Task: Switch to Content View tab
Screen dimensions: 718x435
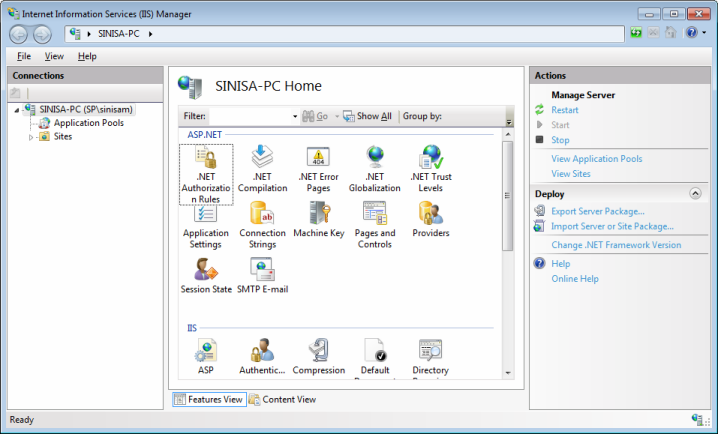Action: click(283, 399)
